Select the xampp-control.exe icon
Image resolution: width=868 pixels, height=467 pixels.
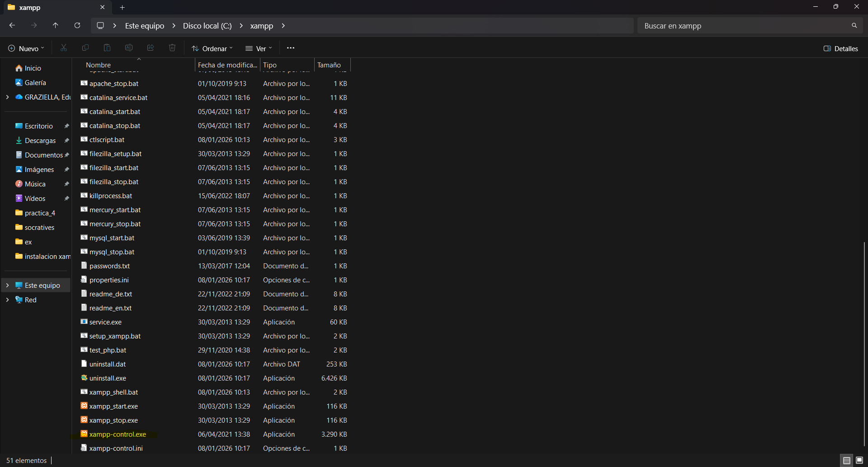[x=84, y=434]
